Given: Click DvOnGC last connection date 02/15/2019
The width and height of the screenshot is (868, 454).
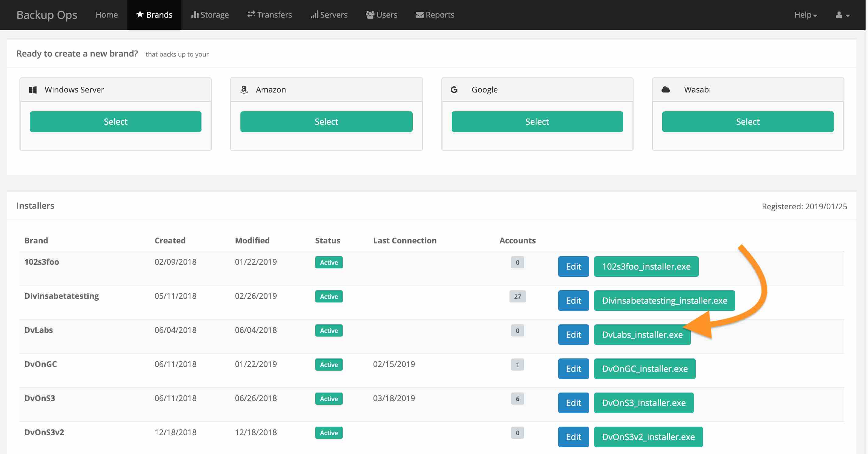Looking at the screenshot, I should 394,364.
